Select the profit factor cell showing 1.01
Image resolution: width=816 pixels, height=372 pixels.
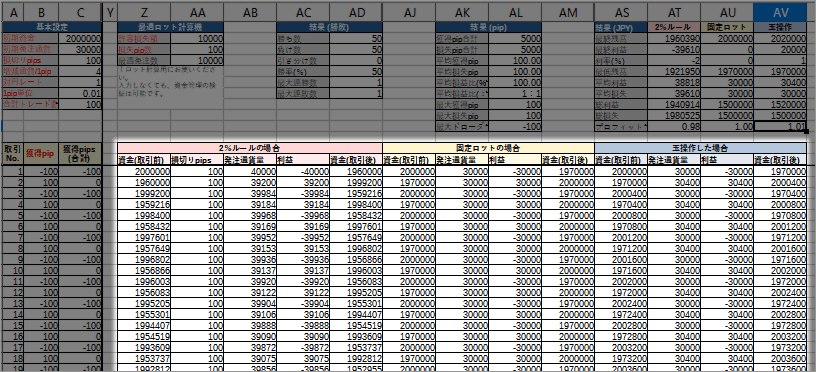coord(780,126)
